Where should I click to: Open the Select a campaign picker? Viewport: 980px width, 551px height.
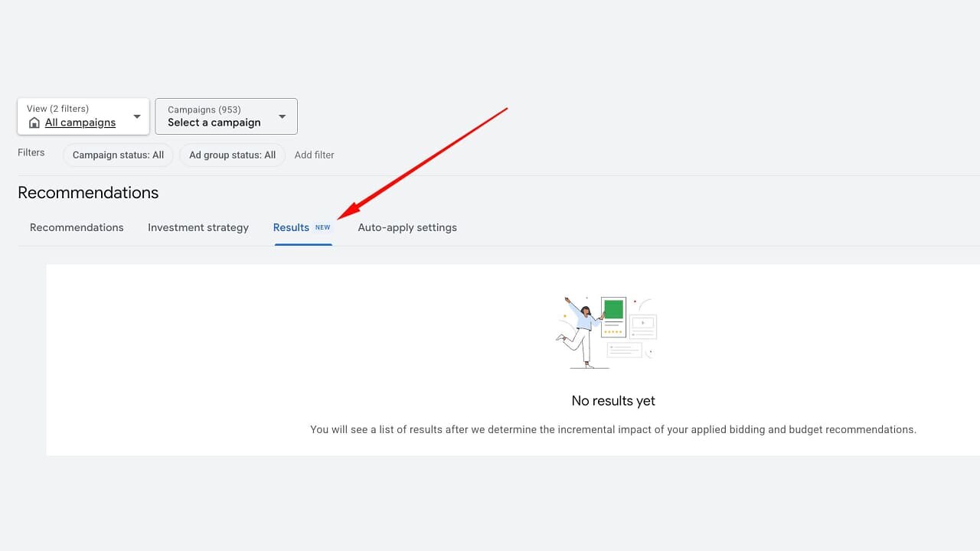[214, 122]
